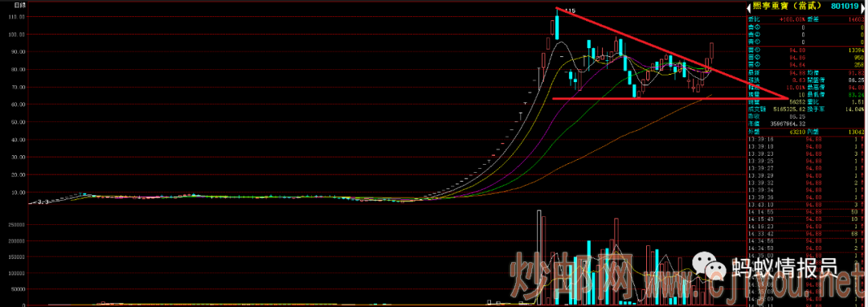Select the 14:14:55 trade tick row
This screenshot has height=307, width=868.
[807, 211]
